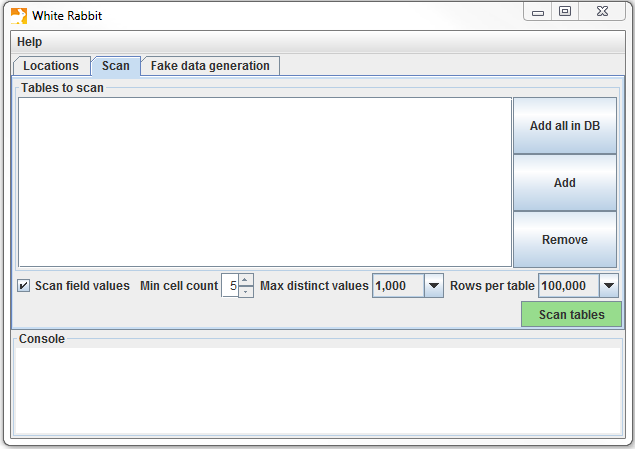Select the Scan tab
The image size is (635, 449).
pos(116,66)
